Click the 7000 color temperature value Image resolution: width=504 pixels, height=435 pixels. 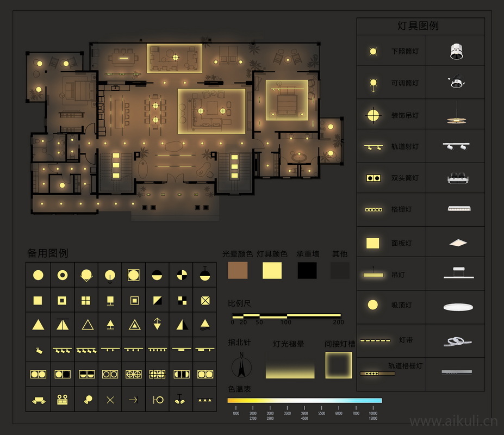(x=356, y=413)
